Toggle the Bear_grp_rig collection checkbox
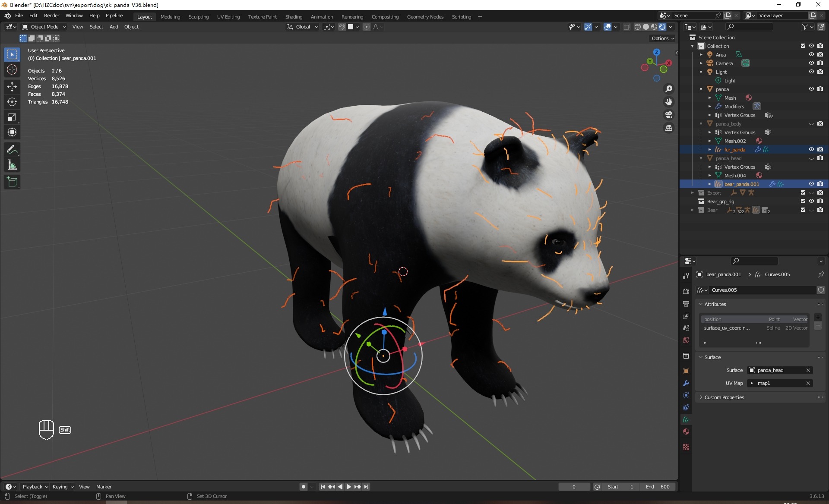829x504 pixels. (x=803, y=201)
